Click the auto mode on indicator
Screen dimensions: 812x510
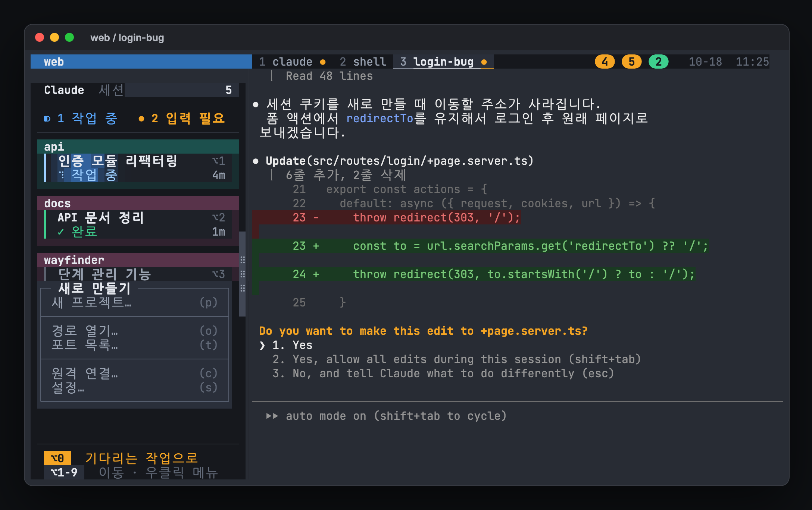point(386,416)
